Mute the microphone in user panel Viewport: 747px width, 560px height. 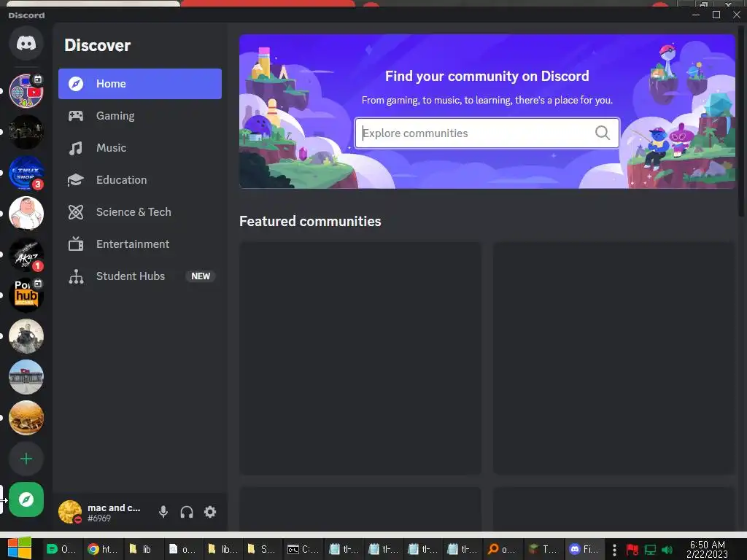[x=163, y=512]
